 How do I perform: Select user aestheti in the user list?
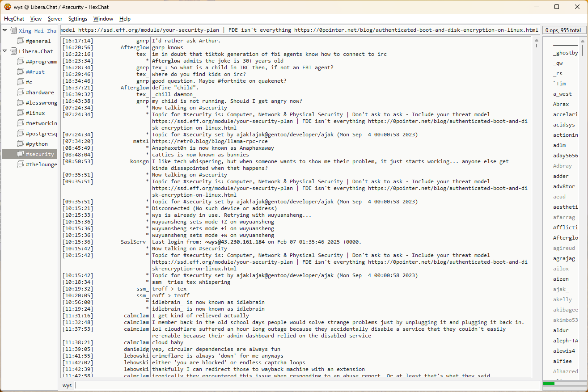566,207
